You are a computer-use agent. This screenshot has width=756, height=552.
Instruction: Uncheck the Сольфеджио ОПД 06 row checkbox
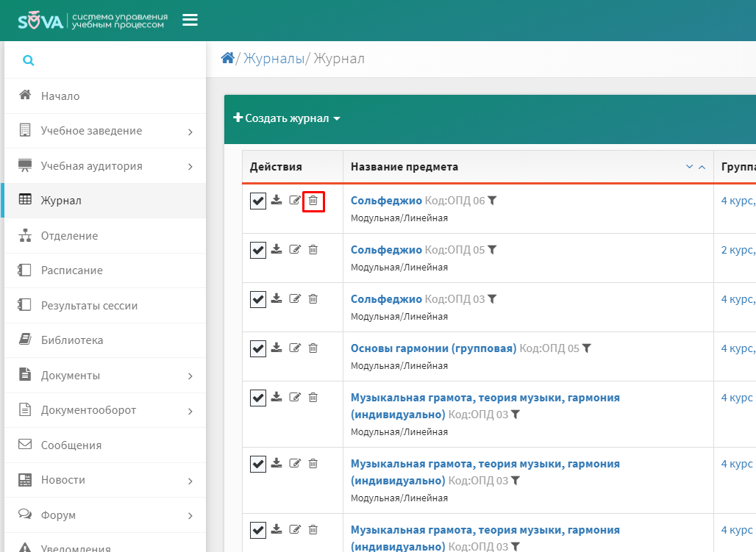[x=258, y=201]
